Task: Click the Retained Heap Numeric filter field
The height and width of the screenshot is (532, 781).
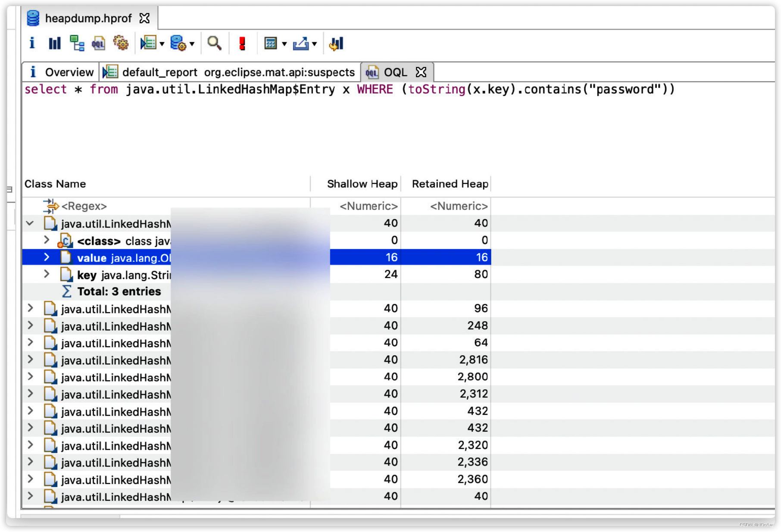Action: pos(446,206)
